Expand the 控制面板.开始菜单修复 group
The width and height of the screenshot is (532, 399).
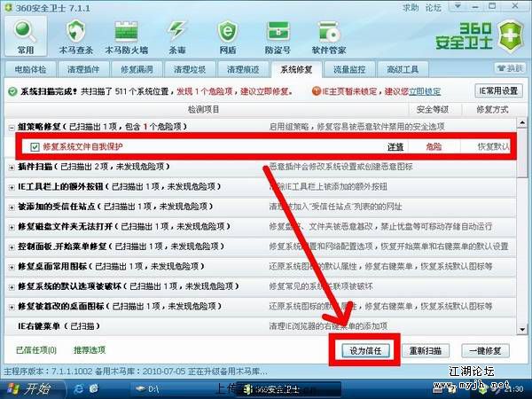(12, 247)
